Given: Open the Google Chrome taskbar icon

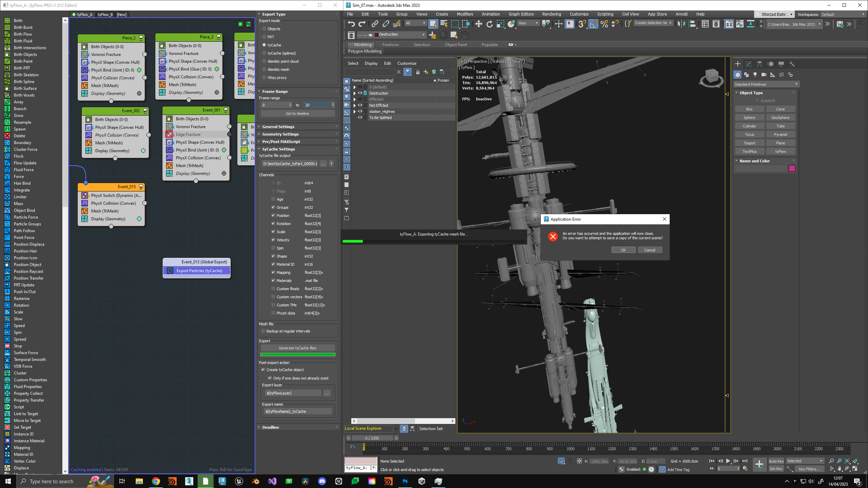Looking at the screenshot, I should [156, 481].
